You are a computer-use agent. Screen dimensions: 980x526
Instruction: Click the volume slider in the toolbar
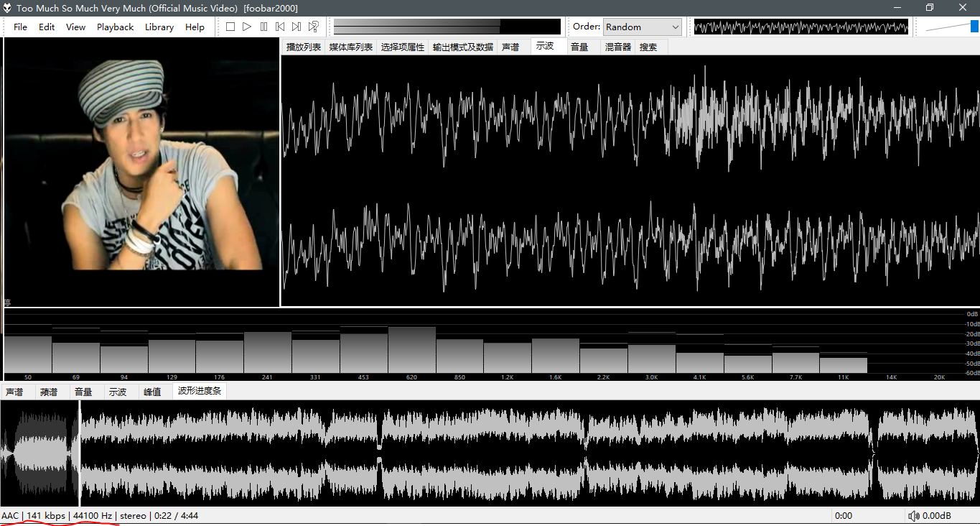tap(951, 27)
